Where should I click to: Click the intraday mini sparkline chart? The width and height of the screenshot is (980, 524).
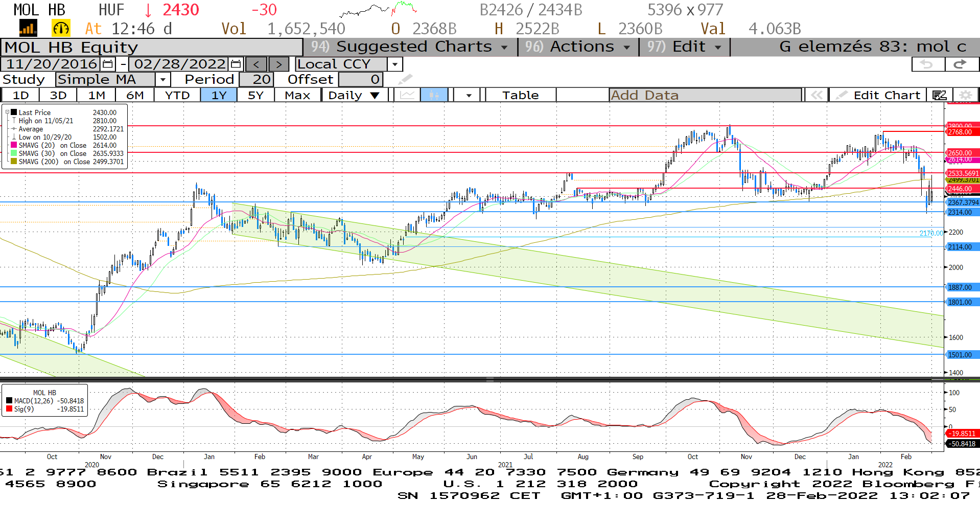tap(378, 9)
